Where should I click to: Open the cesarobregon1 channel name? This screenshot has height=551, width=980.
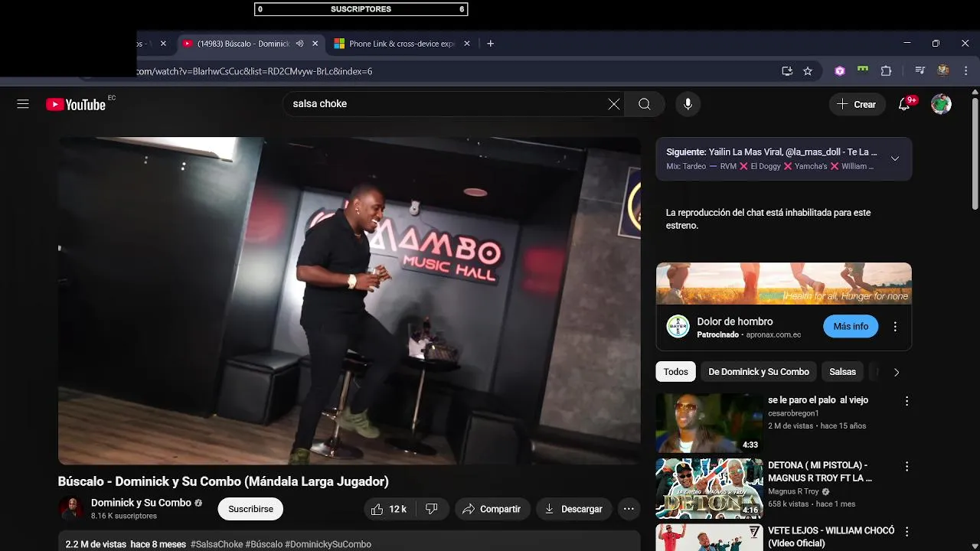pyautogui.click(x=793, y=413)
